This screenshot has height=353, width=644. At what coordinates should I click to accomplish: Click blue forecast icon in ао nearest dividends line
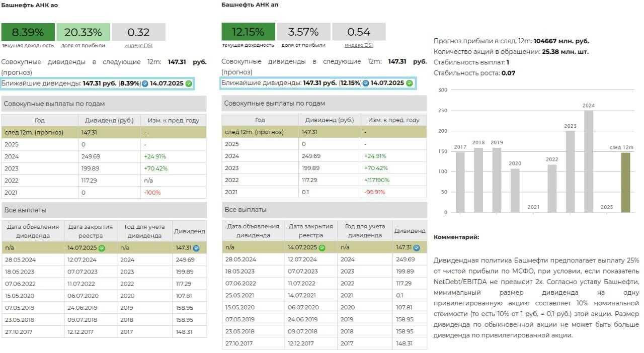145,83
